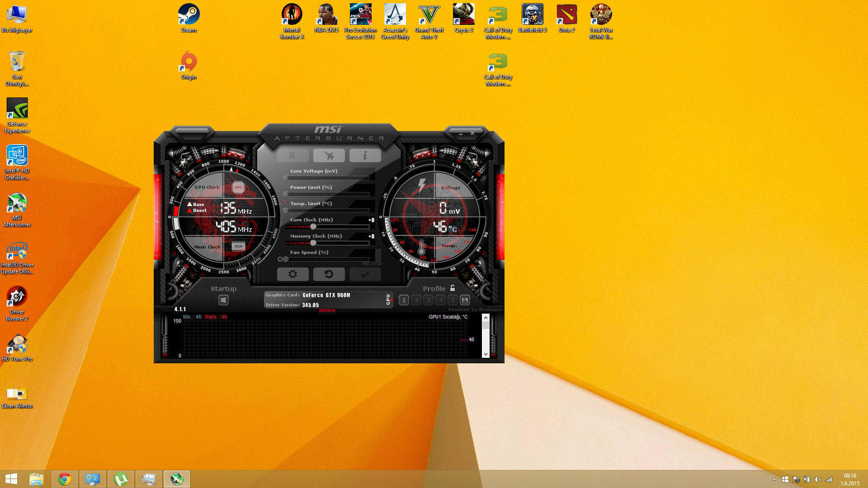The image size is (868, 488).
Task: Select Grand Theft Auto V shortcut
Action: [429, 21]
